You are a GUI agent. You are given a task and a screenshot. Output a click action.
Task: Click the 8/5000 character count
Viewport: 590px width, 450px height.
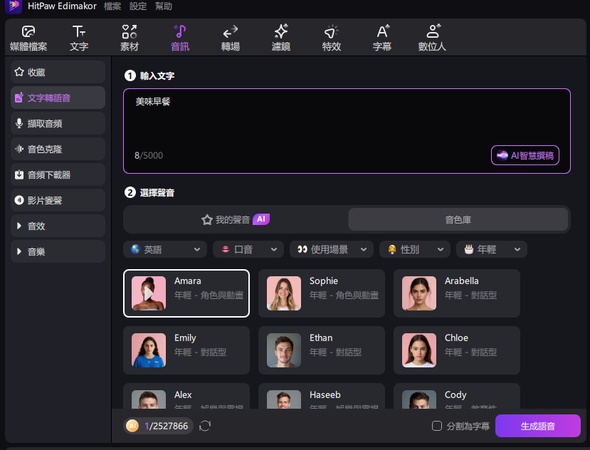tap(149, 155)
